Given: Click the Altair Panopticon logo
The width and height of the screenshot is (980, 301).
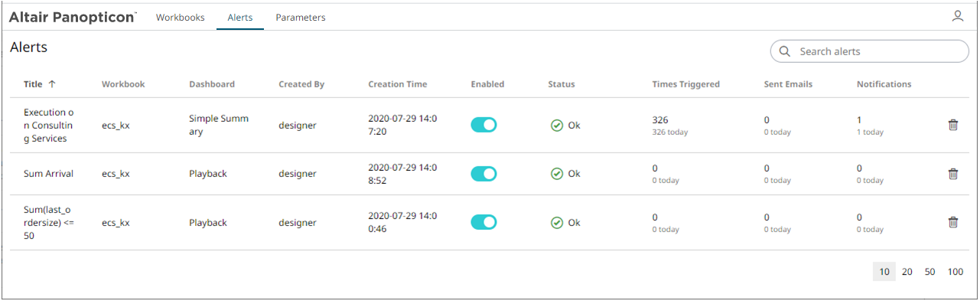Looking at the screenshot, I should click(x=73, y=17).
